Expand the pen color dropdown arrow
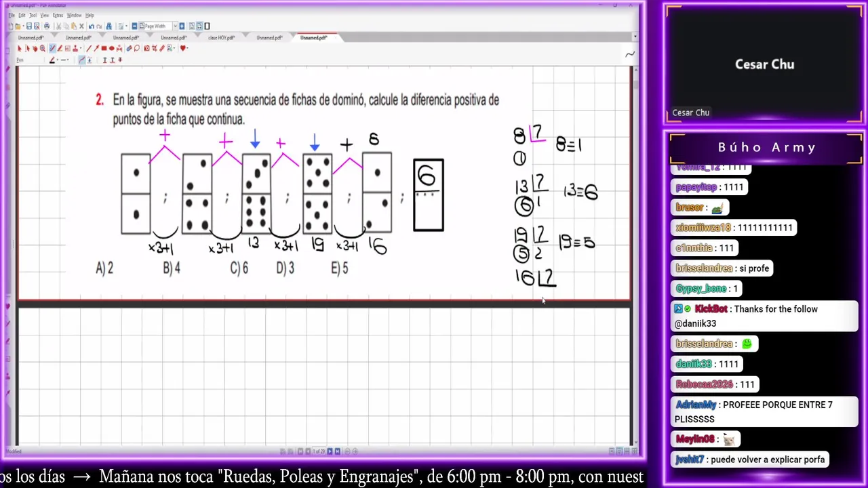This screenshot has height=488, width=868. coord(58,60)
